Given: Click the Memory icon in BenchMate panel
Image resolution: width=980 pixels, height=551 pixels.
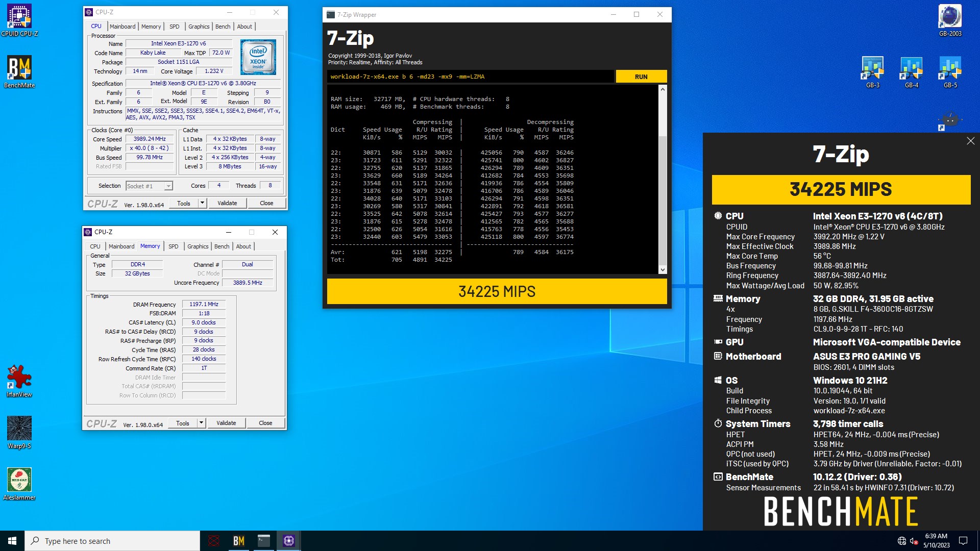Looking at the screenshot, I should [718, 298].
